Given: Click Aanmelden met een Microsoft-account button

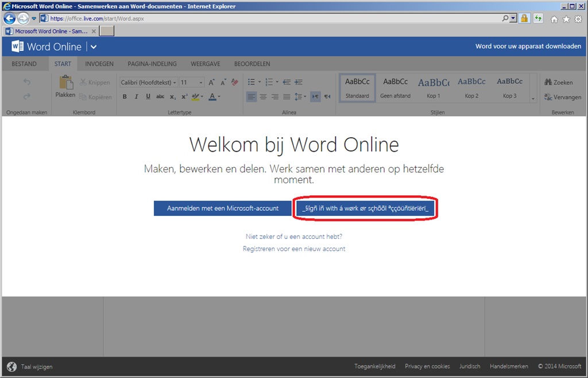Looking at the screenshot, I should 223,208.
